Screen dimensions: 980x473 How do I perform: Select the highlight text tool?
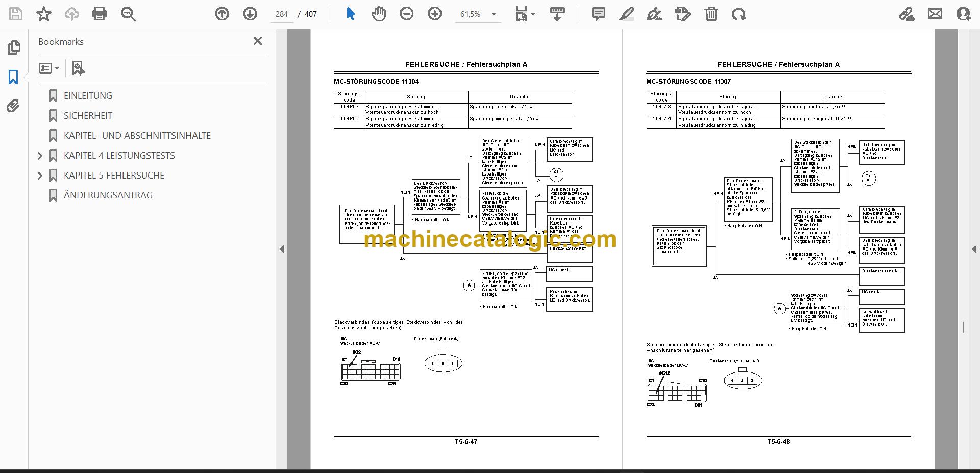[627, 14]
